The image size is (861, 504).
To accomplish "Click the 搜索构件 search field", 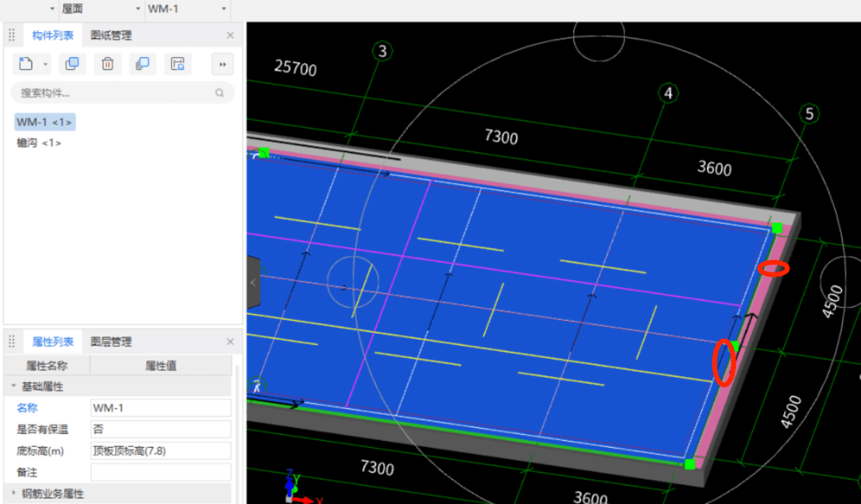I will (123, 93).
